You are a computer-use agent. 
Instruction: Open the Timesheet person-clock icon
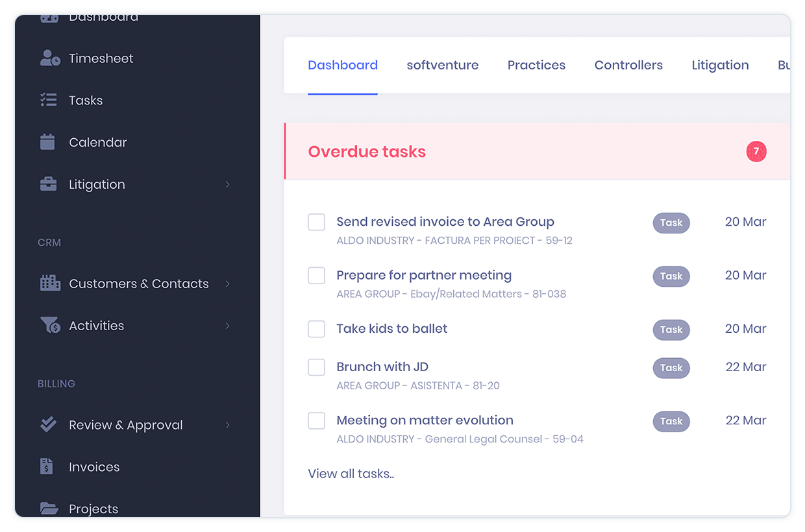coord(50,58)
